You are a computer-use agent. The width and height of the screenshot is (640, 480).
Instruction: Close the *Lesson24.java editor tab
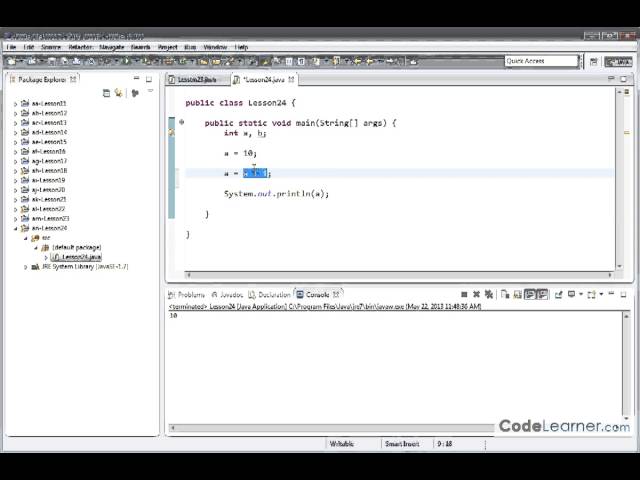point(291,80)
